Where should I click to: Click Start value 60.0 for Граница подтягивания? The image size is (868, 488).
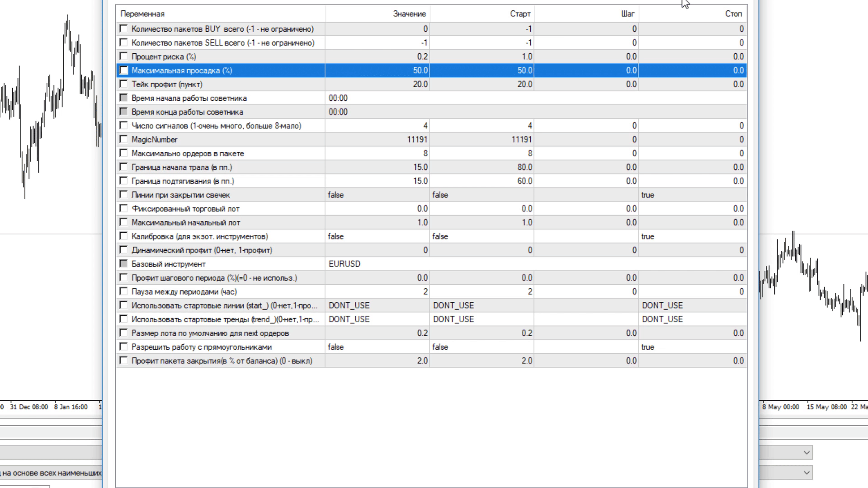[482, 181]
